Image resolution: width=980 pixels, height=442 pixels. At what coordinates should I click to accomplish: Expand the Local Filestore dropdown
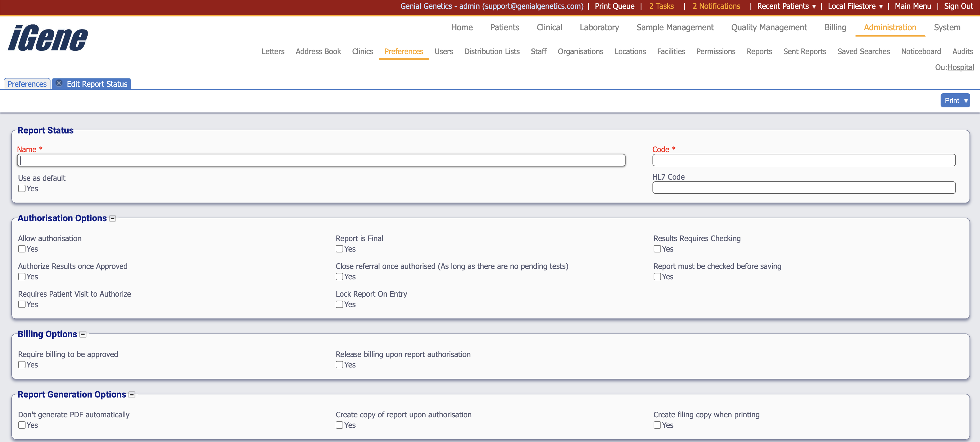click(855, 7)
